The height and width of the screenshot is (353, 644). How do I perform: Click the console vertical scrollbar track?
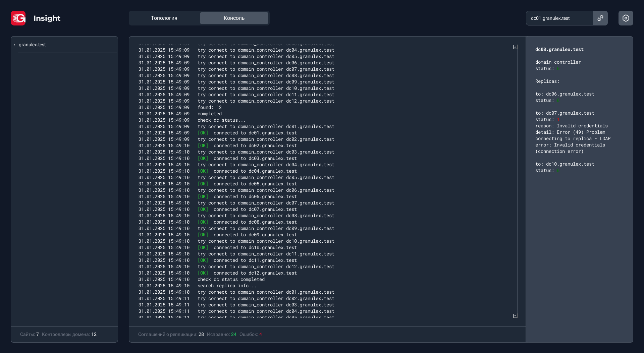coord(515,181)
